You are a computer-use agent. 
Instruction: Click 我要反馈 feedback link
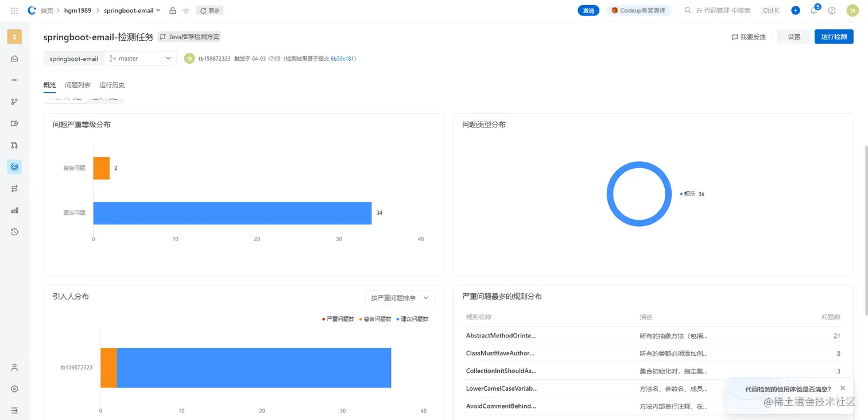click(x=749, y=37)
